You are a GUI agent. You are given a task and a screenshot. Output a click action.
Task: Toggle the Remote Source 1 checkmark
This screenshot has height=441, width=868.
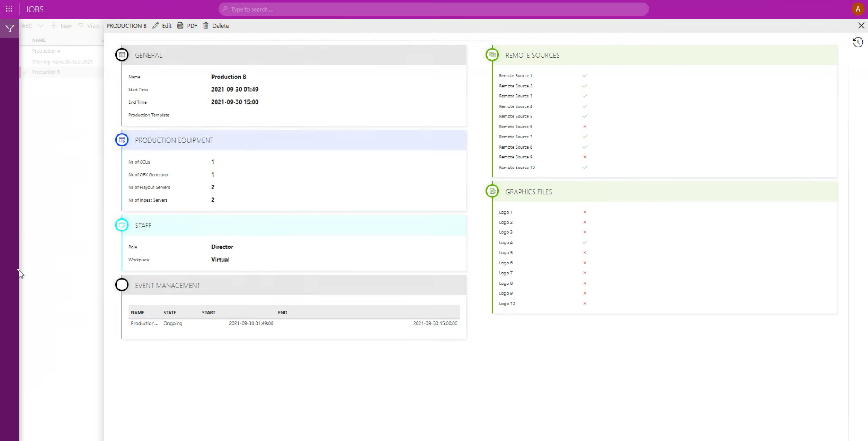pos(585,75)
